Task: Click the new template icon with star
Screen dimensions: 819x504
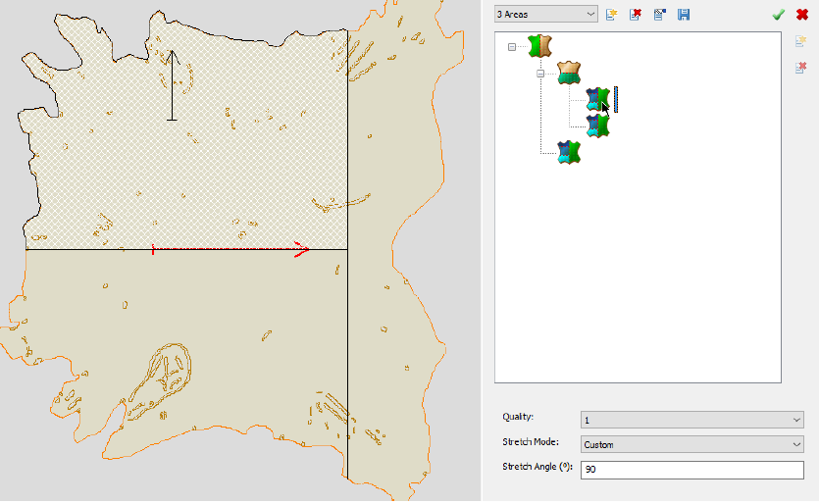Action: click(612, 15)
